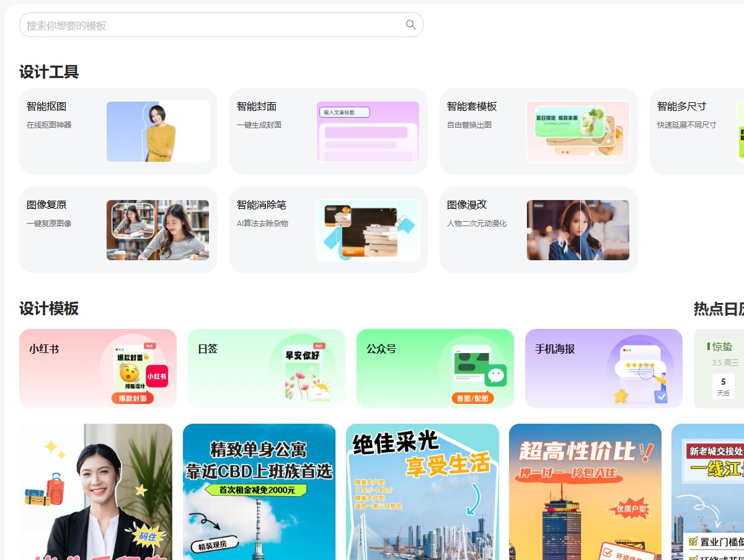Open the 超高性价比 poster template
The width and height of the screenshot is (744, 560).
pos(585,492)
